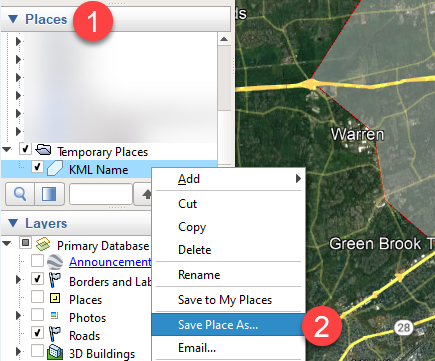435x361 pixels.
Task: Expand the Borders and Labels tree node
Action: 18,279
